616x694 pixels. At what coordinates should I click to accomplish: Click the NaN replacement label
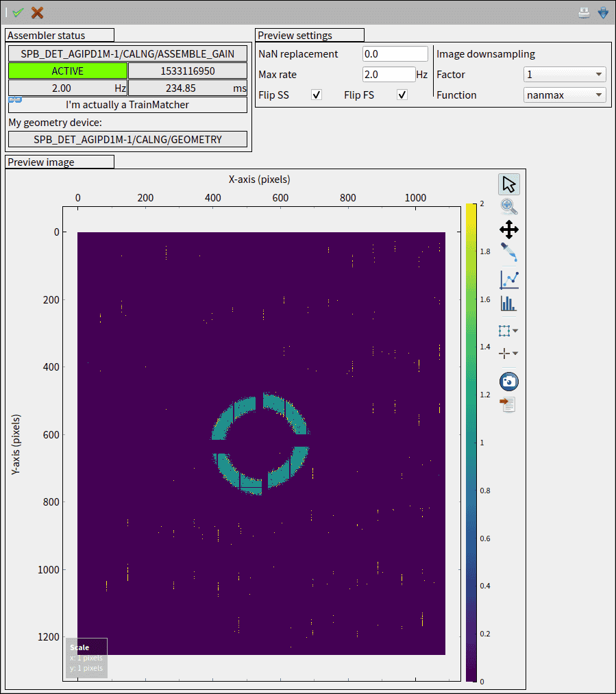(x=298, y=54)
